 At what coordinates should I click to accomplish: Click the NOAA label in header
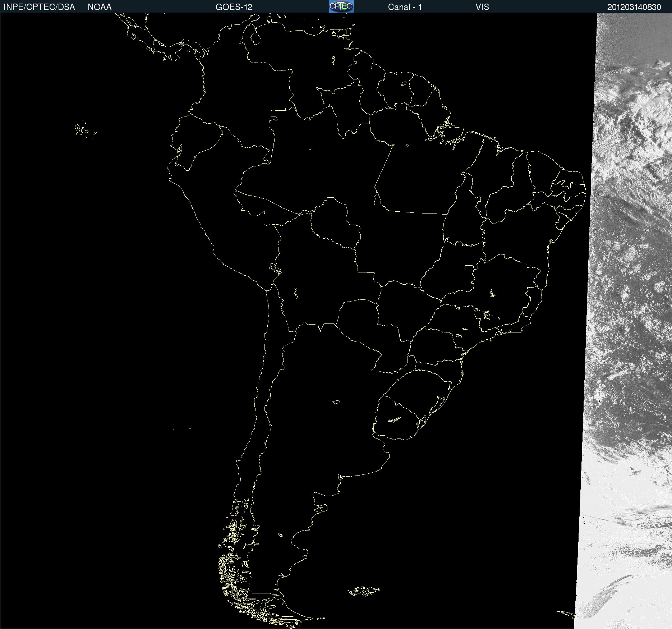point(100,7)
